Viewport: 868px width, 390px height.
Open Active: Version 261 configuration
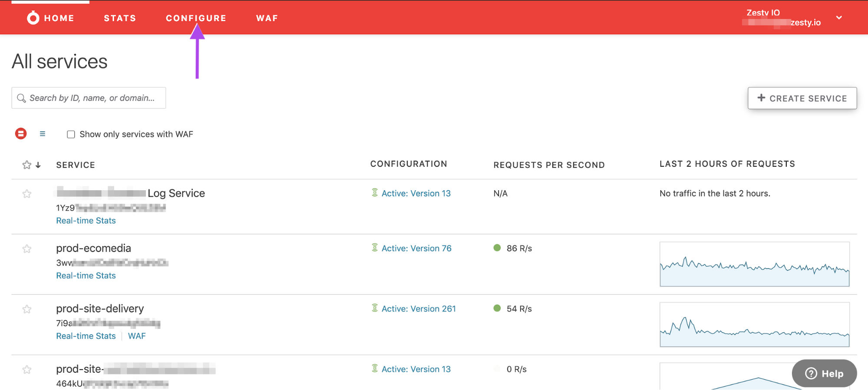419,309
